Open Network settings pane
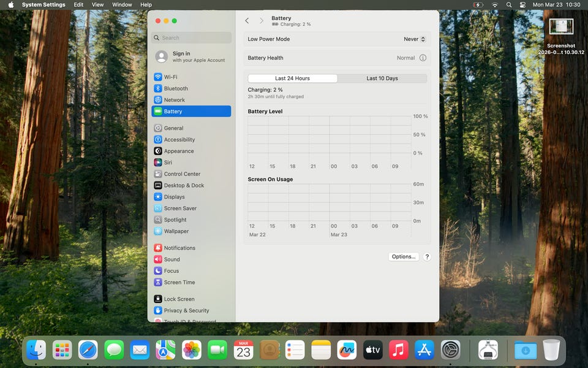The width and height of the screenshot is (588, 368). 174,100
